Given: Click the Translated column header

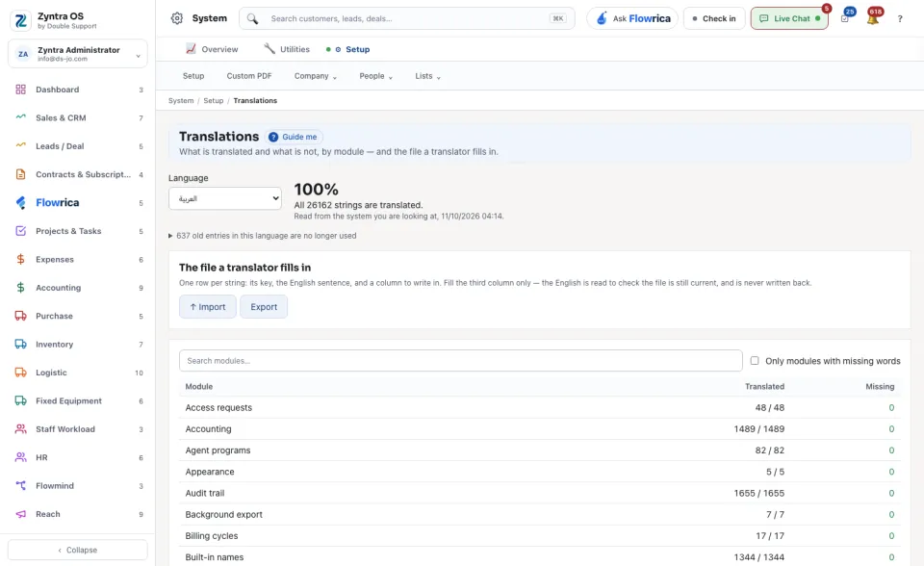Looking at the screenshot, I should 764,386.
